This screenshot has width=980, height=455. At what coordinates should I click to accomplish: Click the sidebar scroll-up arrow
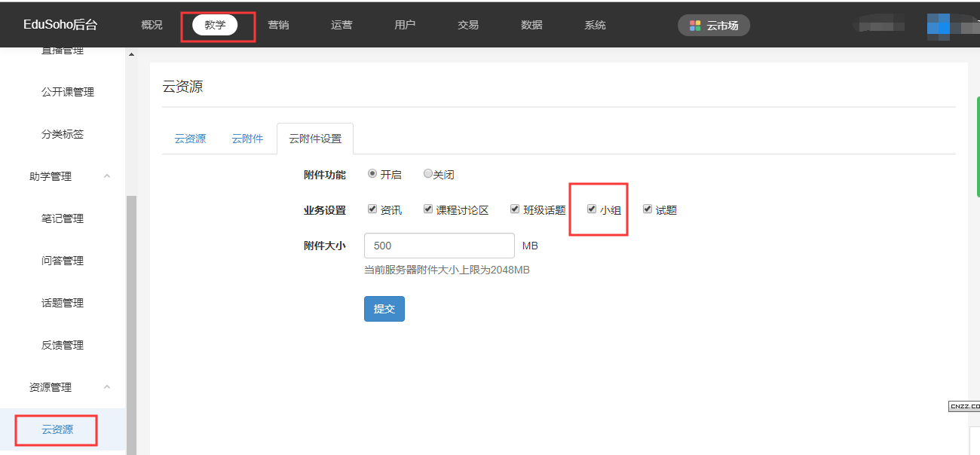click(132, 54)
